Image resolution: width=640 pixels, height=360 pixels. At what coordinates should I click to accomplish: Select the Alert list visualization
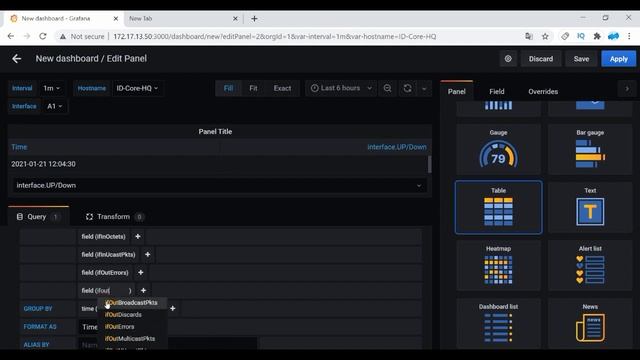pos(590,265)
